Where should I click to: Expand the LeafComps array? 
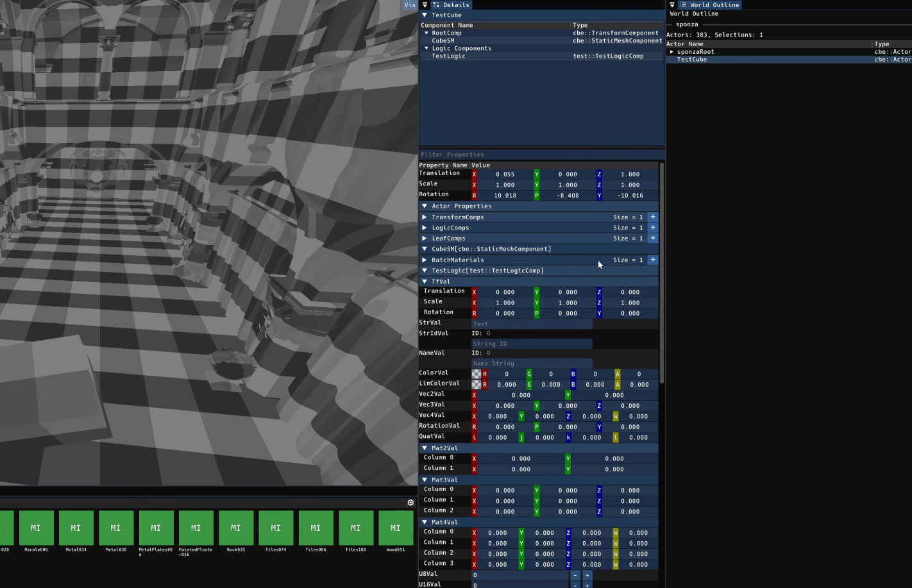coord(425,238)
